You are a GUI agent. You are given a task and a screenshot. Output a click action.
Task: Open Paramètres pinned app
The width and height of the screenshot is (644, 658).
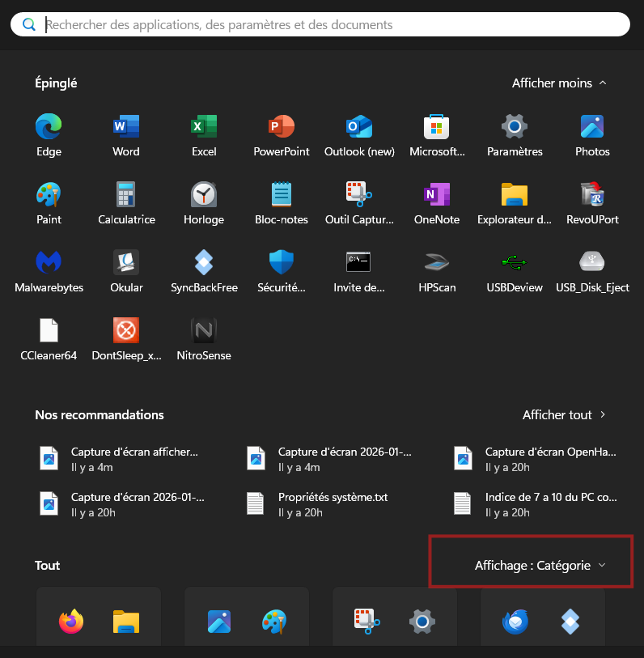click(x=515, y=135)
